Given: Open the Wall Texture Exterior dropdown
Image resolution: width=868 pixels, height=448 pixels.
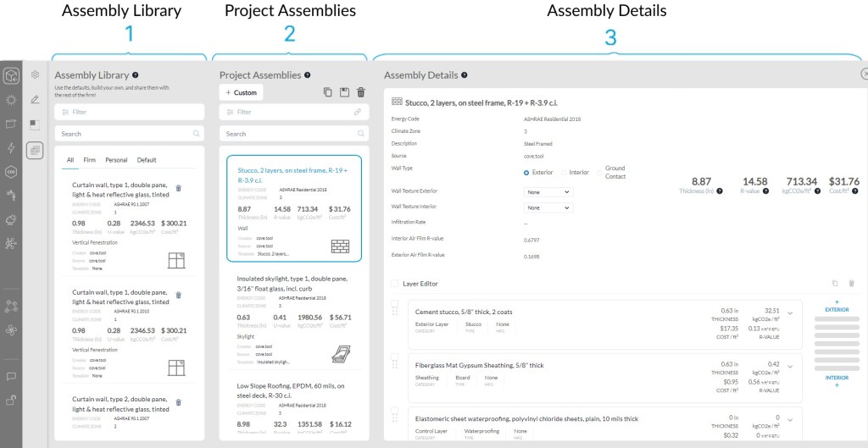Looking at the screenshot, I should [548, 192].
